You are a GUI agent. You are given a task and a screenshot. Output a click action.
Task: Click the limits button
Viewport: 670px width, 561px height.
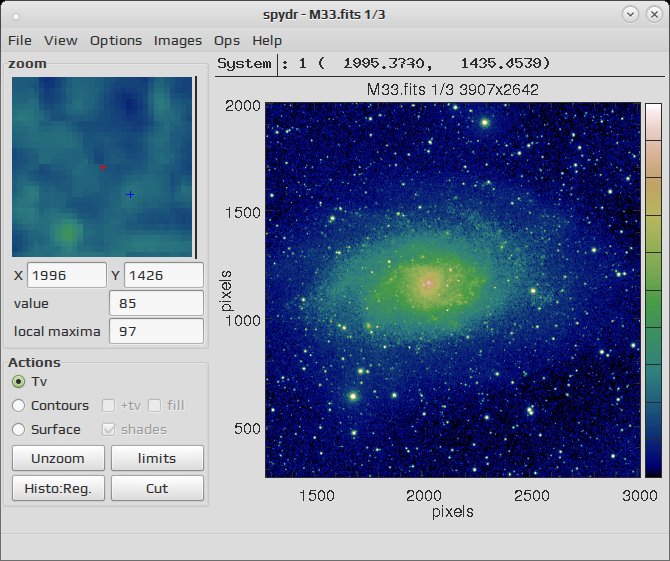click(157, 458)
